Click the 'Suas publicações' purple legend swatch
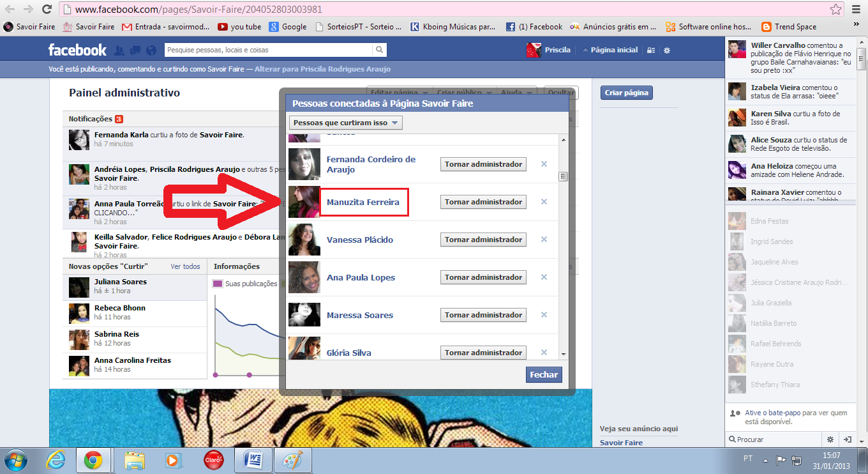Viewport: 868px width, 474px height. click(218, 284)
